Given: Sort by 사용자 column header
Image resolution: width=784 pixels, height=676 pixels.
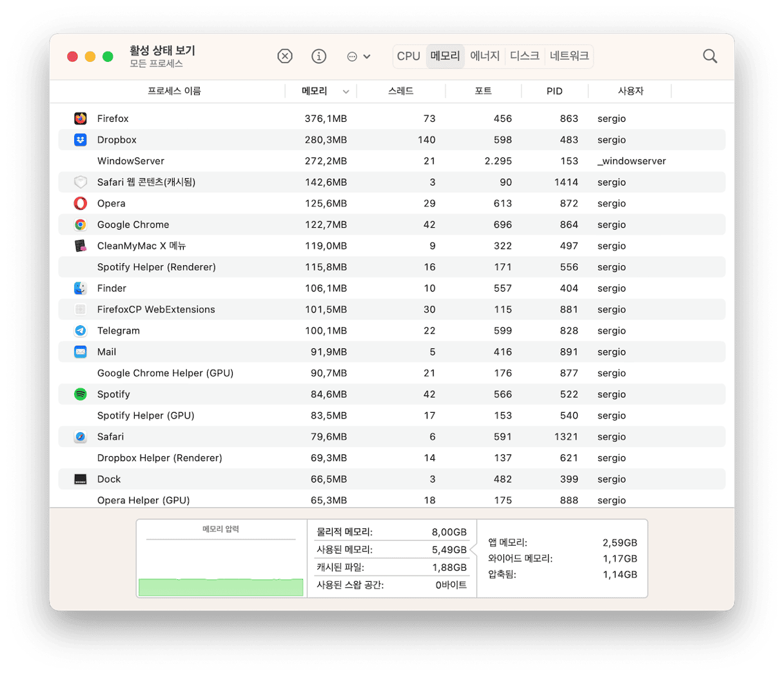Looking at the screenshot, I should click(631, 91).
